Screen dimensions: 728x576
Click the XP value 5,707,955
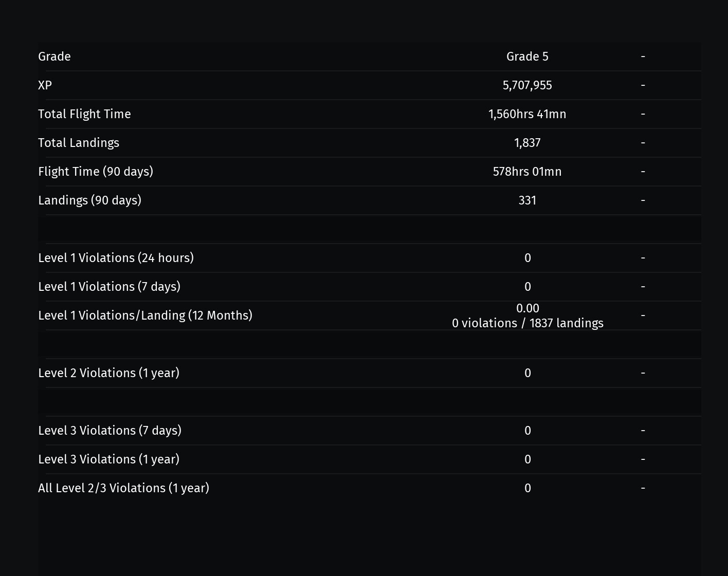527,85
